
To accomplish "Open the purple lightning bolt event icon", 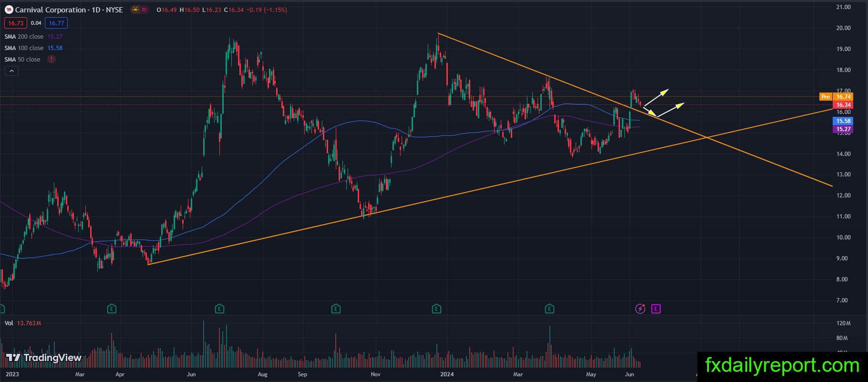I will (x=641, y=309).
